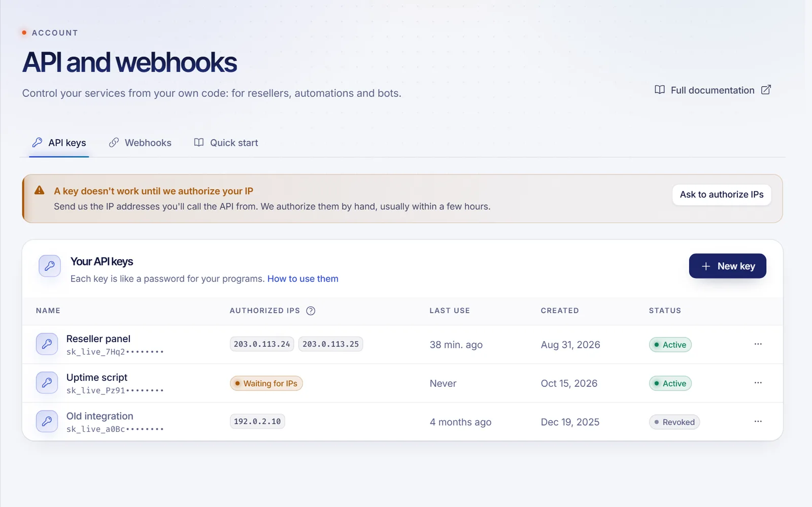
Task: Click the book icon before Full documentation
Action: tap(660, 90)
